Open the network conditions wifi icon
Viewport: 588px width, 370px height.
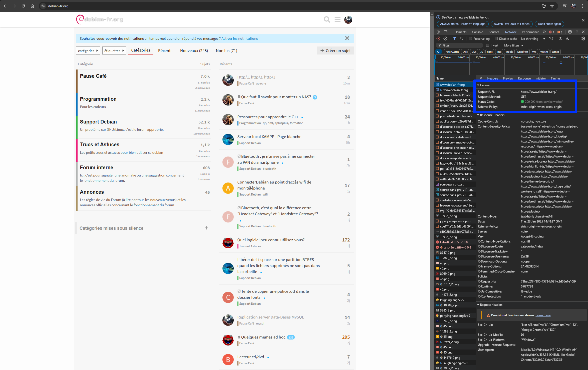point(551,38)
